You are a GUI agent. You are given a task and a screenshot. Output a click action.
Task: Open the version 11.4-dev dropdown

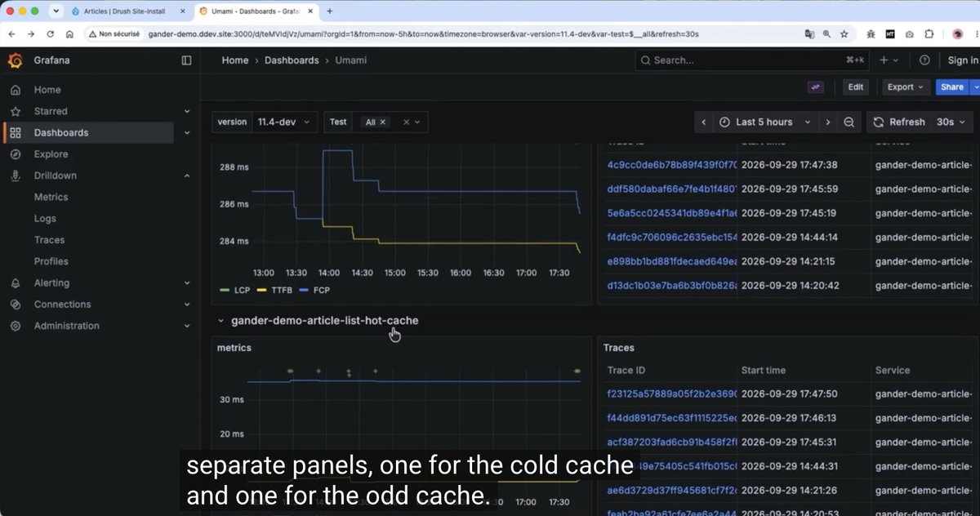[284, 122]
